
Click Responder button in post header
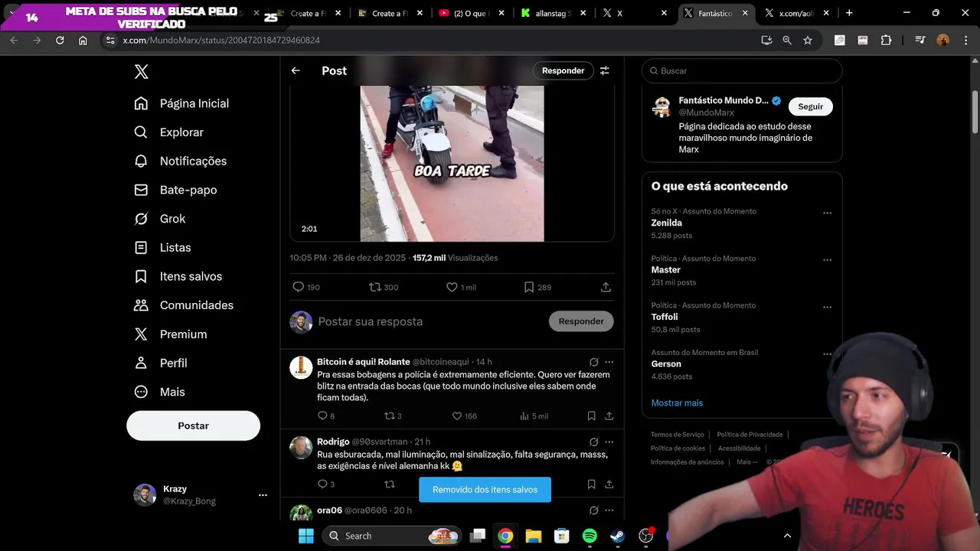tap(563, 70)
